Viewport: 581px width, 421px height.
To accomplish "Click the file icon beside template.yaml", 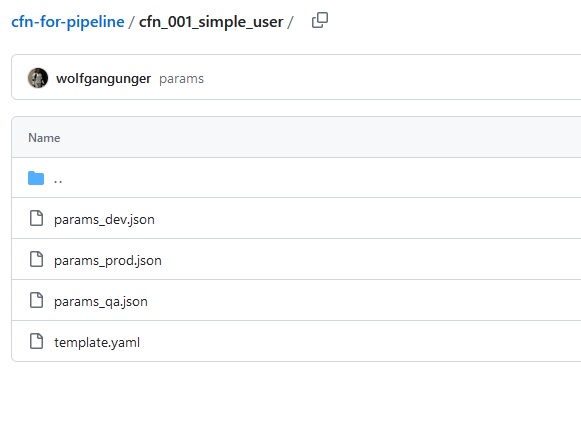I will pos(36,341).
